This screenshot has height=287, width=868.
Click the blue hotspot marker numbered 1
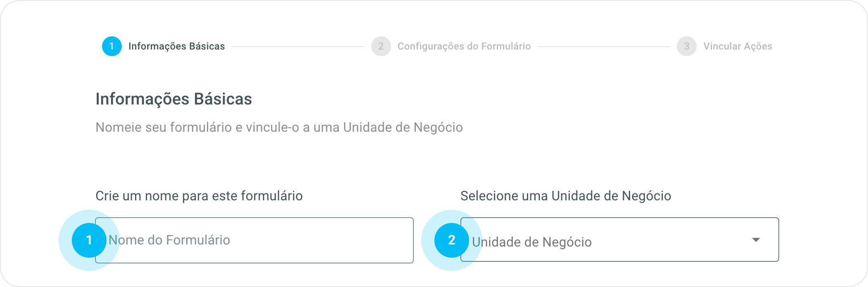(89, 240)
